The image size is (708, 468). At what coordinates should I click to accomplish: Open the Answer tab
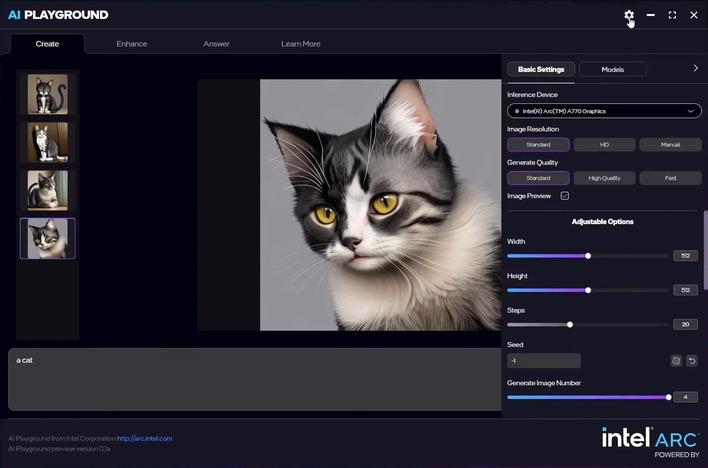216,44
